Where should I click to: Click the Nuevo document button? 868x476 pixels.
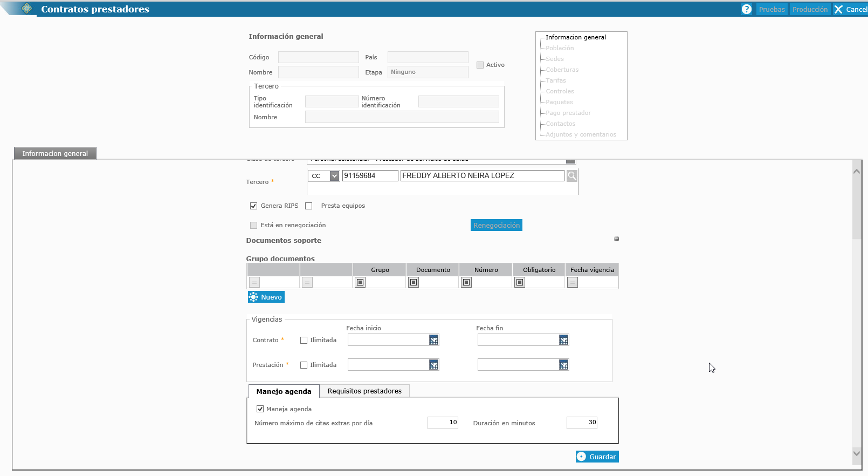(x=266, y=297)
